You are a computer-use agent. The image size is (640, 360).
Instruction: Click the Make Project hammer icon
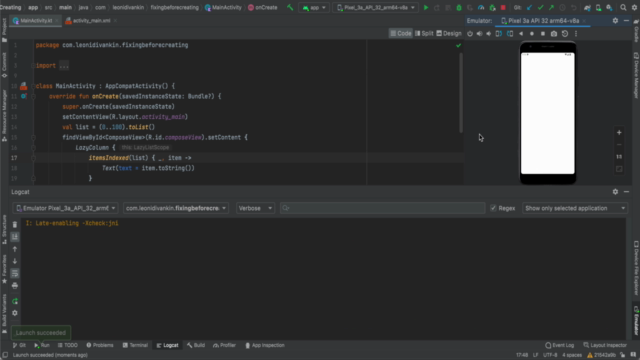click(290, 8)
